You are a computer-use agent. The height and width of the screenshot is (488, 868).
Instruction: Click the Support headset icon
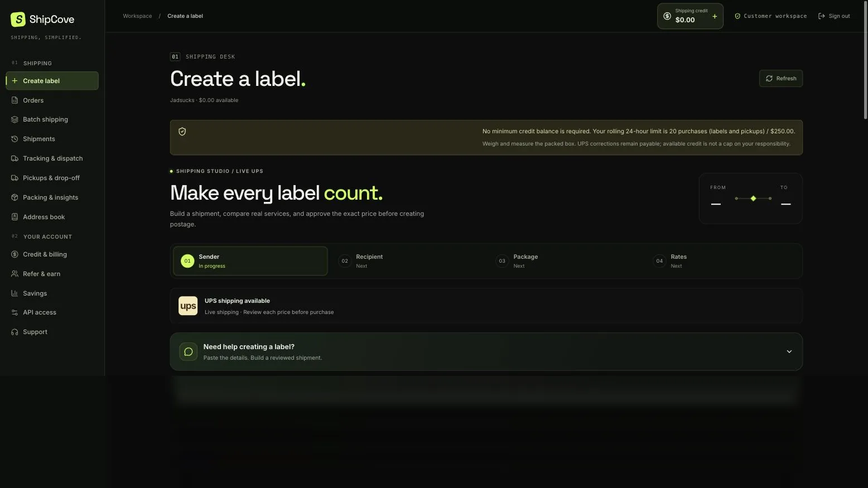(x=15, y=332)
